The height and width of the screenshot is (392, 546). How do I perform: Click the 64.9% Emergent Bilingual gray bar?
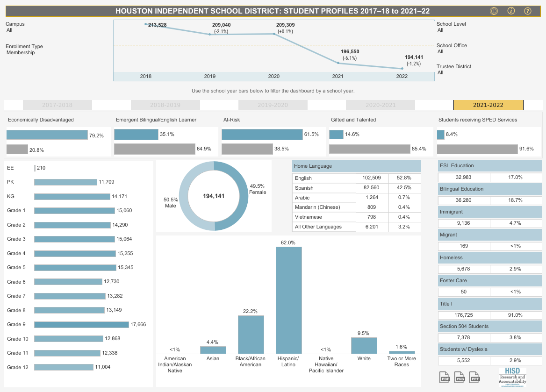coord(155,149)
